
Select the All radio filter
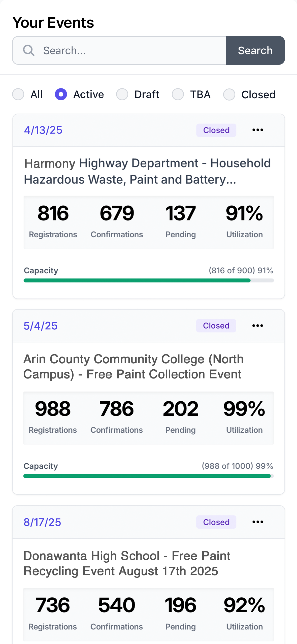(x=18, y=94)
